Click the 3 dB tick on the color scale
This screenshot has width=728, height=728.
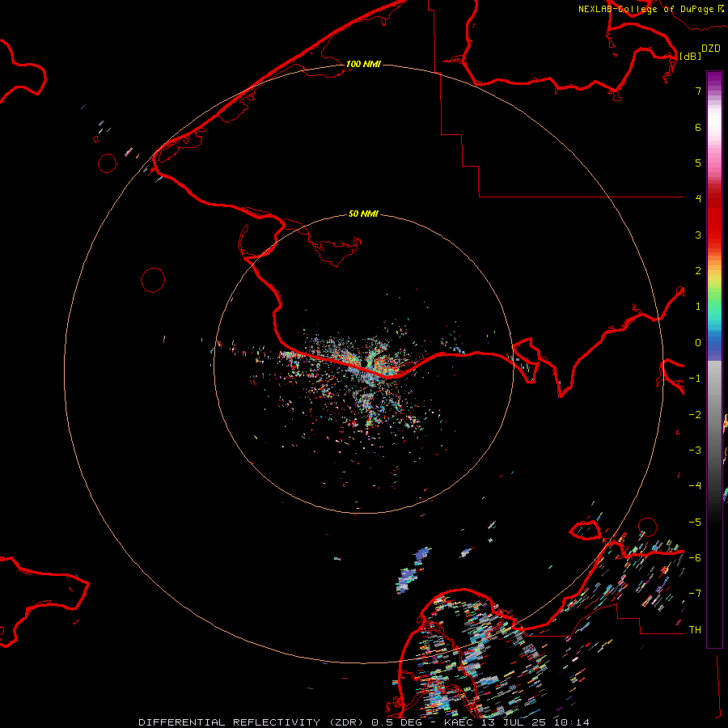tap(698, 235)
